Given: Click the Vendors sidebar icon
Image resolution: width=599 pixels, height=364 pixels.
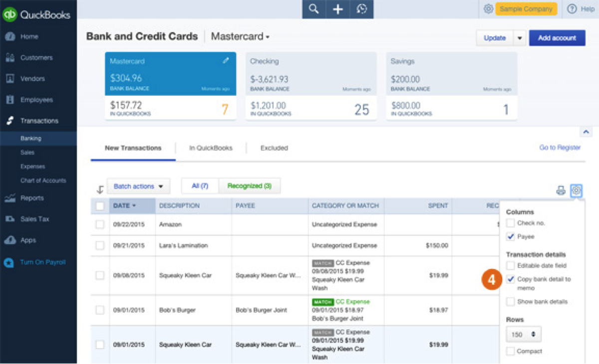Looking at the screenshot, I should pos(9,79).
